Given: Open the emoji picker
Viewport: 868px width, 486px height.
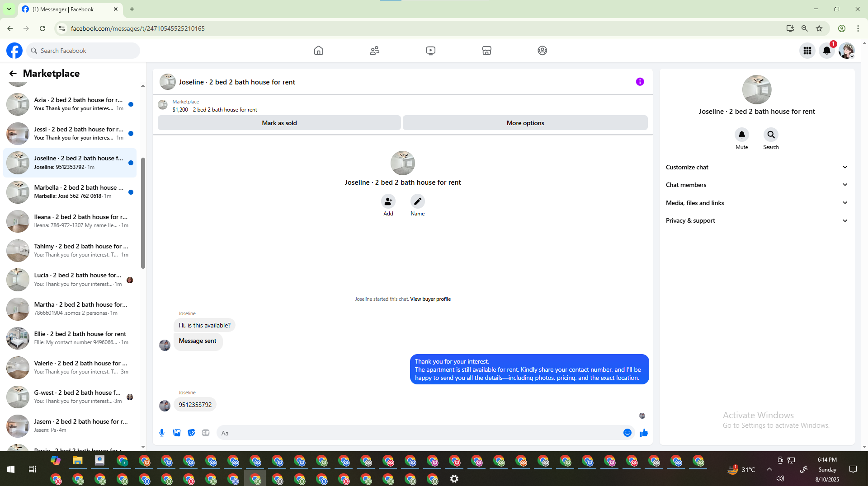Looking at the screenshot, I should (x=627, y=433).
